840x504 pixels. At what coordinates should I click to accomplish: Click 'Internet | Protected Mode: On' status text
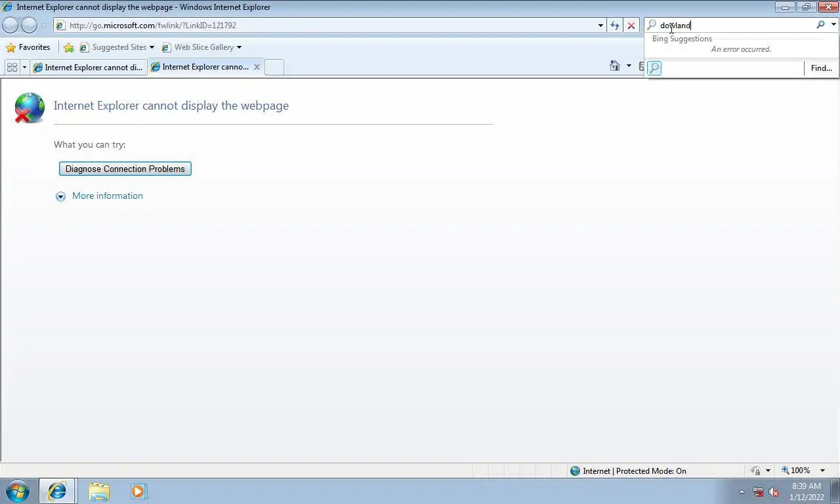point(635,471)
